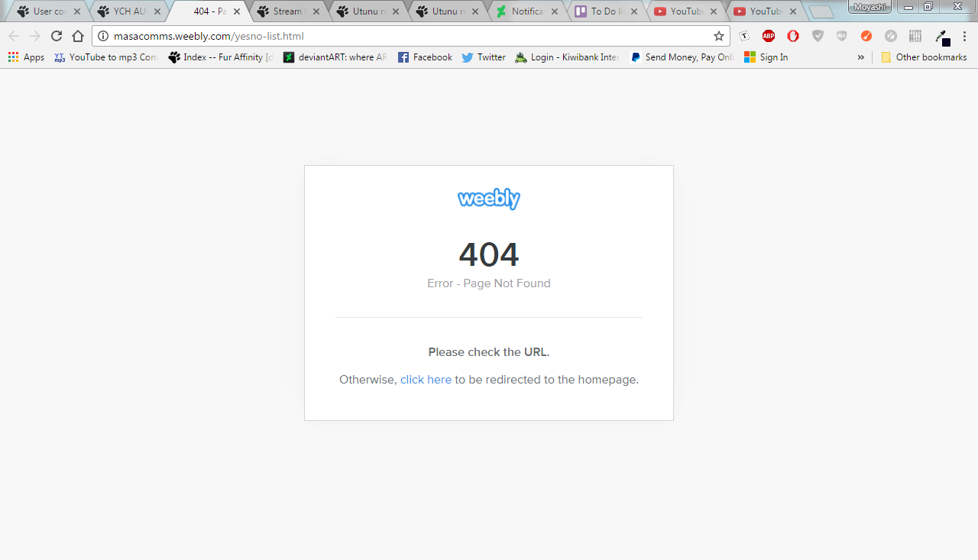Open the Facebook bookmark
Screen dimensions: 978x560
click(x=425, y=57)
